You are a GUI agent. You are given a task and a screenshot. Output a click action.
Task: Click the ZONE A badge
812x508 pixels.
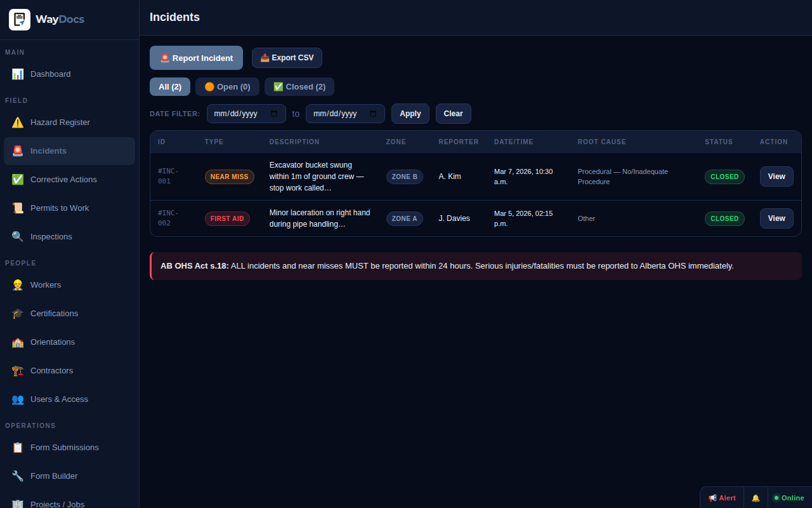point(405,218)
